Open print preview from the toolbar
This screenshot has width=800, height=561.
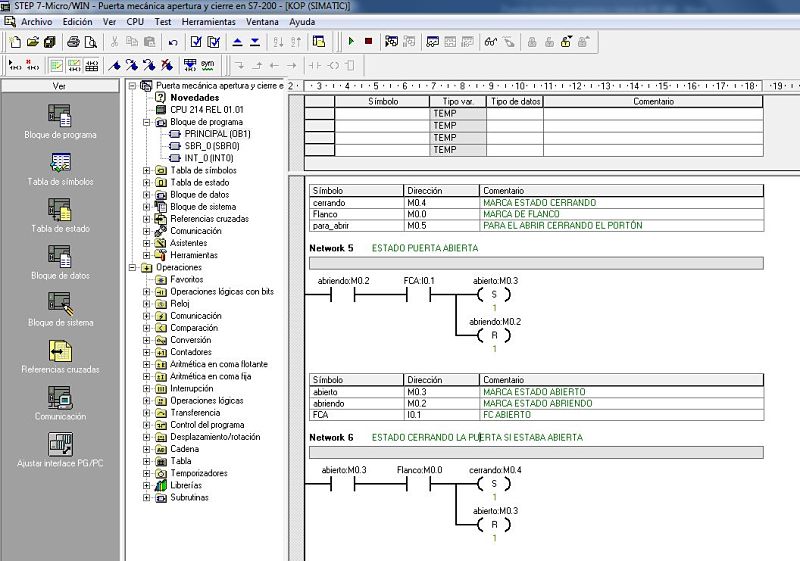coord(90,42)
